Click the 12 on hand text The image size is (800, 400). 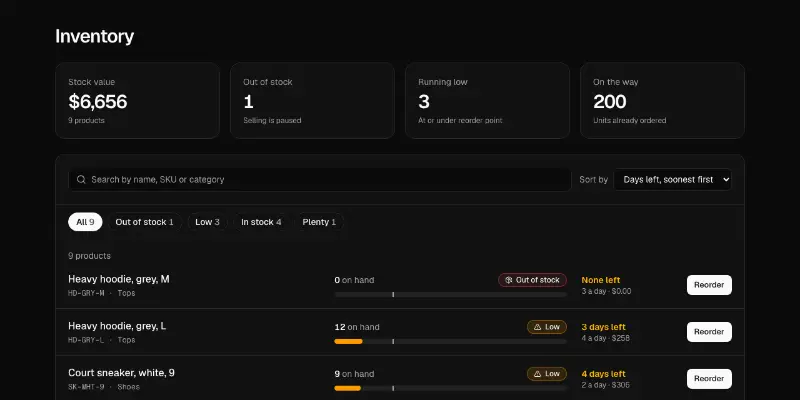point(357,327)
